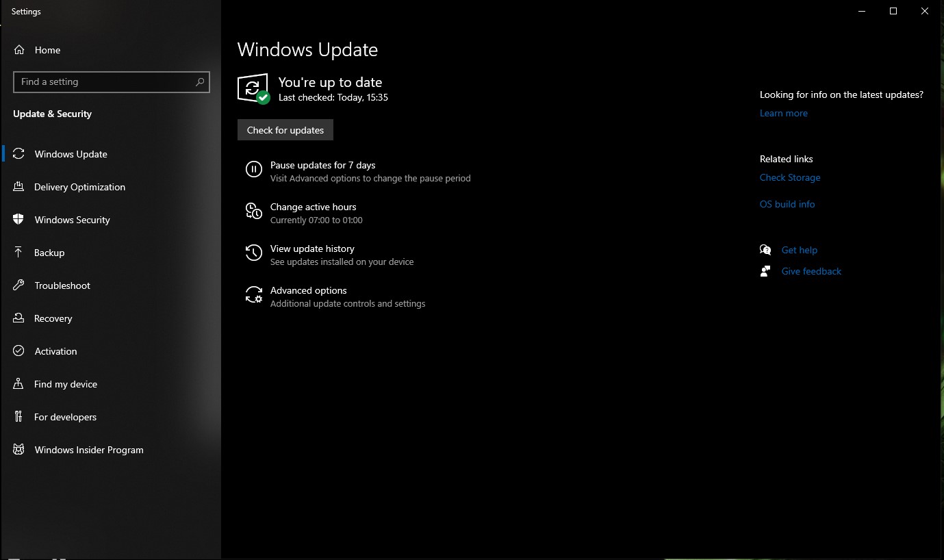This screenshot has height=560, width=944.
Task: Click the Find my device person icon
Action: (19, 384)
